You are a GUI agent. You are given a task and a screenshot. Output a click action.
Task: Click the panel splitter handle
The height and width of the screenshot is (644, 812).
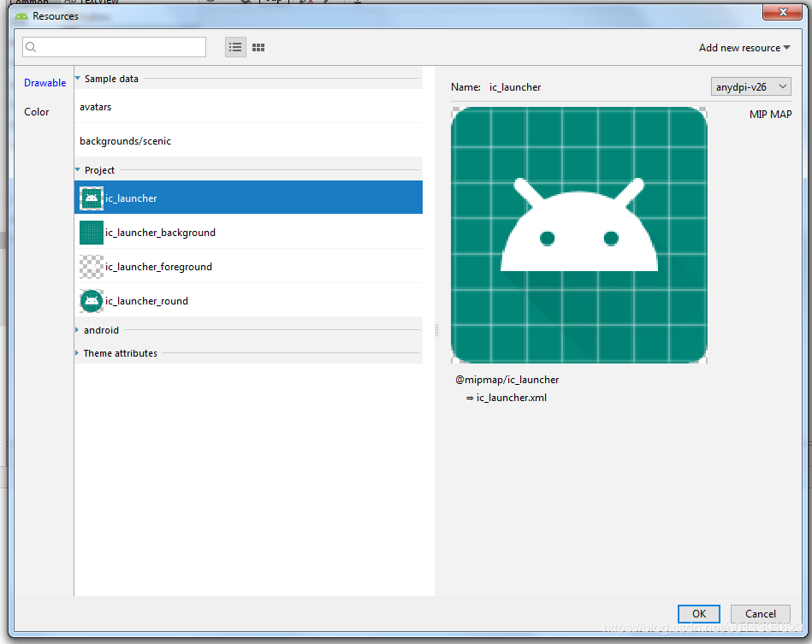[436, 330]
